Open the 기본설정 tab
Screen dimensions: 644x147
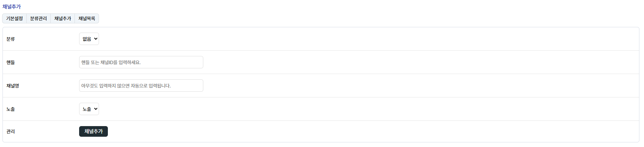coord(15,18)
